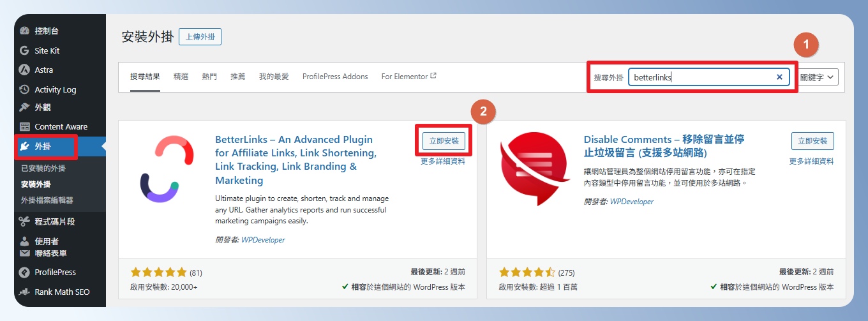This screenshot has width=868, height=321.
Task: Click the Rank Math SEO chart icon
Action: click(x=24, y=292)
